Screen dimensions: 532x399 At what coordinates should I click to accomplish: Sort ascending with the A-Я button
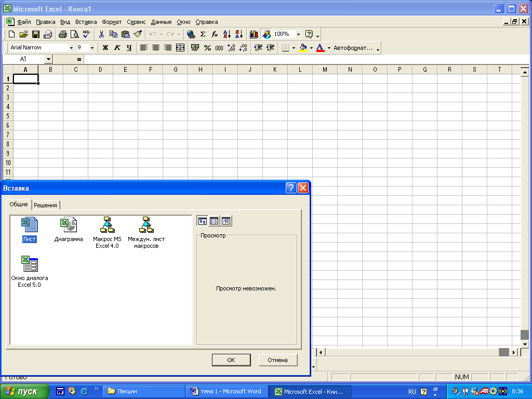point(227,34)
